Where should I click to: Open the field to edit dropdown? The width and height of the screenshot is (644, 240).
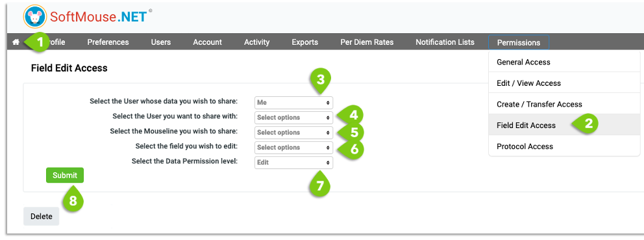pyautogui.click(x=293, y=148)
